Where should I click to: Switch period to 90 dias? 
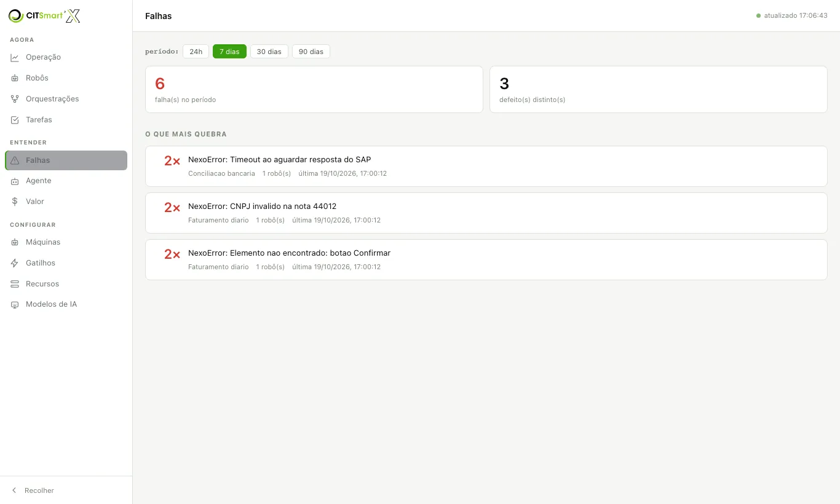tap(311, 52)
